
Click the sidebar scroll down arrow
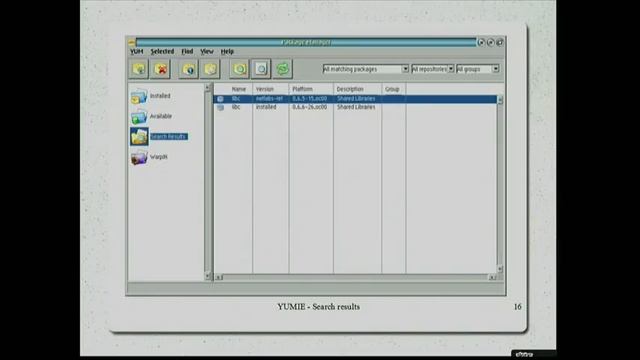point(207,276)
